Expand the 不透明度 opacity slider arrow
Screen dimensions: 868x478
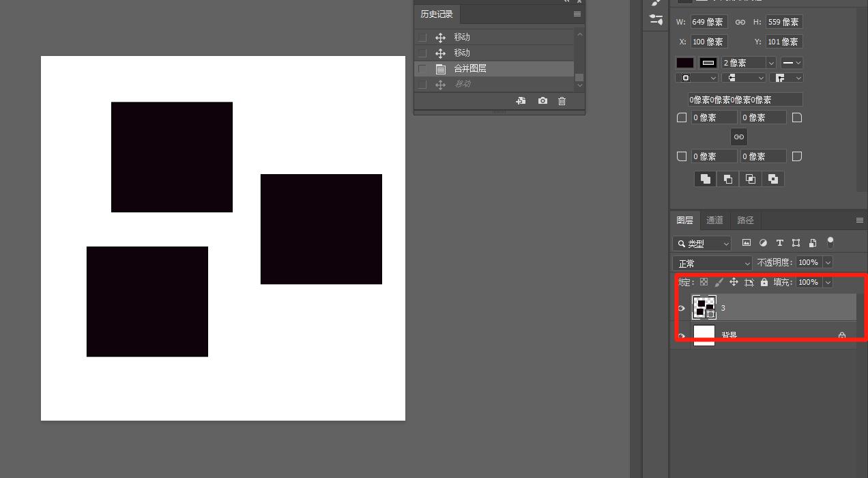(x=828, y=263)
